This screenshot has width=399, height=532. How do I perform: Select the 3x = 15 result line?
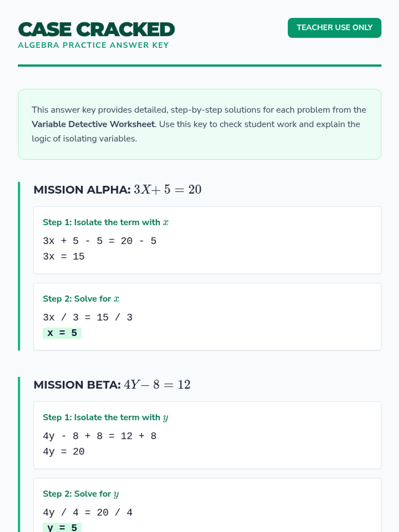tap(64, 256)
